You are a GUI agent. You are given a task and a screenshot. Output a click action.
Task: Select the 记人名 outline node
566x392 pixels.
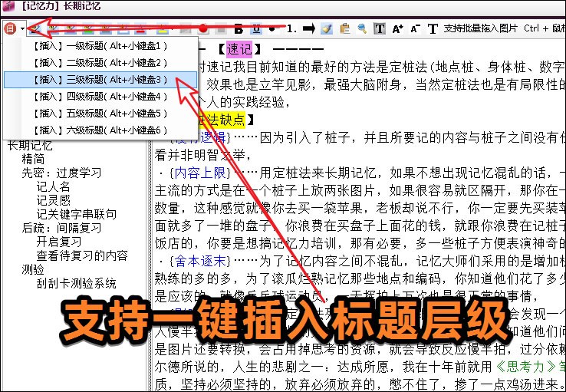click(x=53, y=186)
